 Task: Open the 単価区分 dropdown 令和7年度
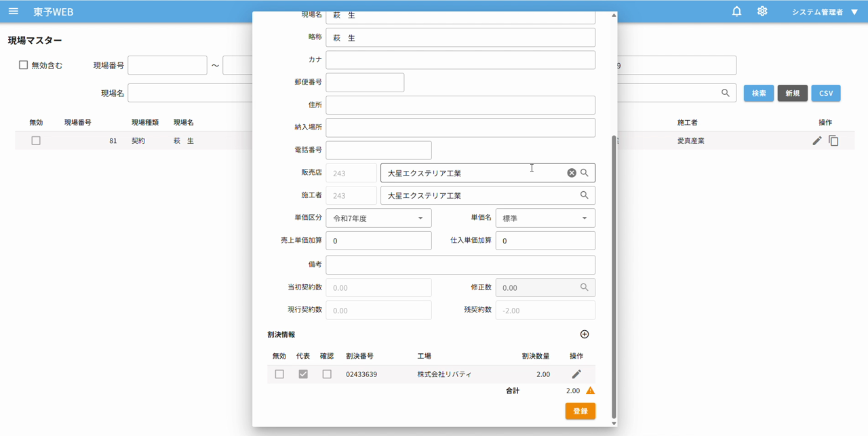(x=378, y=218)
